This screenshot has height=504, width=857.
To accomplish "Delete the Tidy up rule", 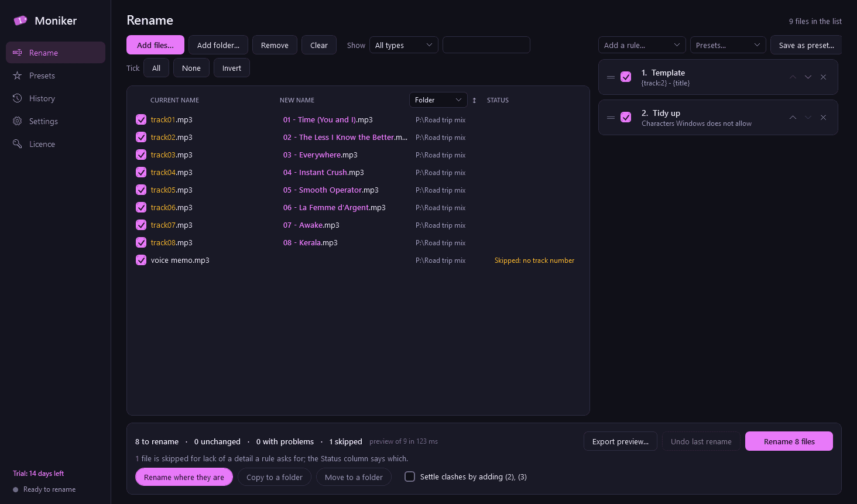I will click(x=823, y=118).
